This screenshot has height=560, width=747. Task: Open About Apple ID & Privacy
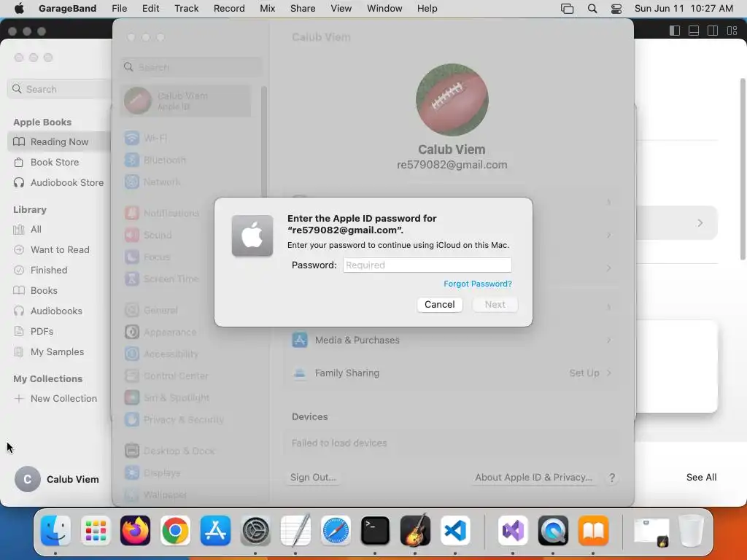[x=533, y=478]
